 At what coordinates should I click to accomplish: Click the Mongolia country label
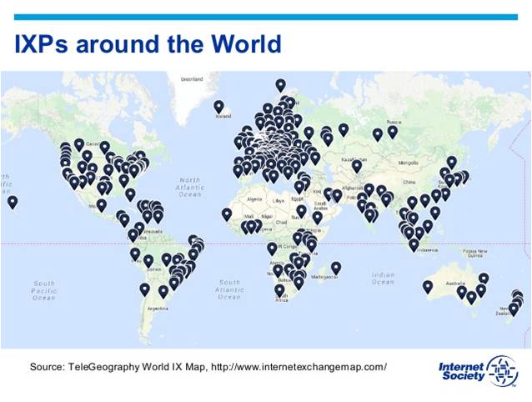[409, 163]
